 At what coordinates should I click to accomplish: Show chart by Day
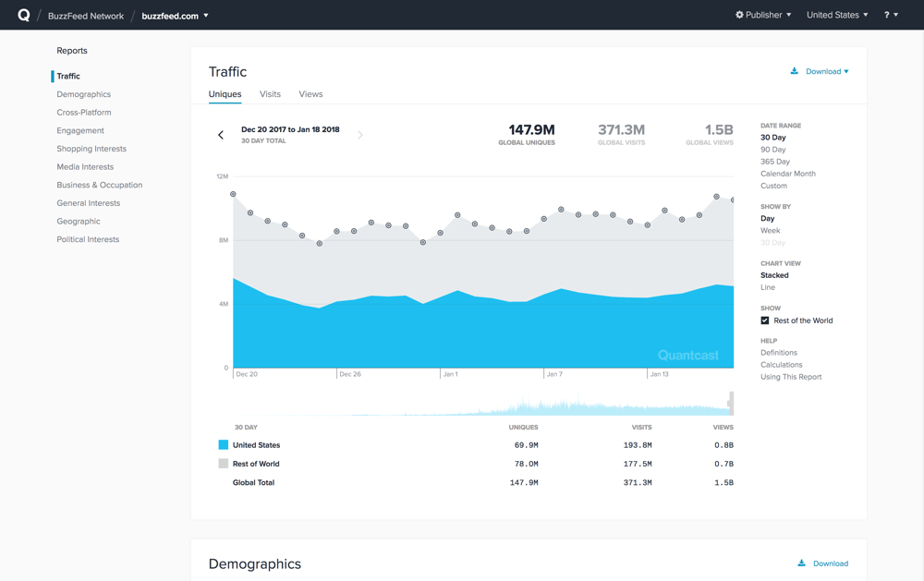coord(767,219)
